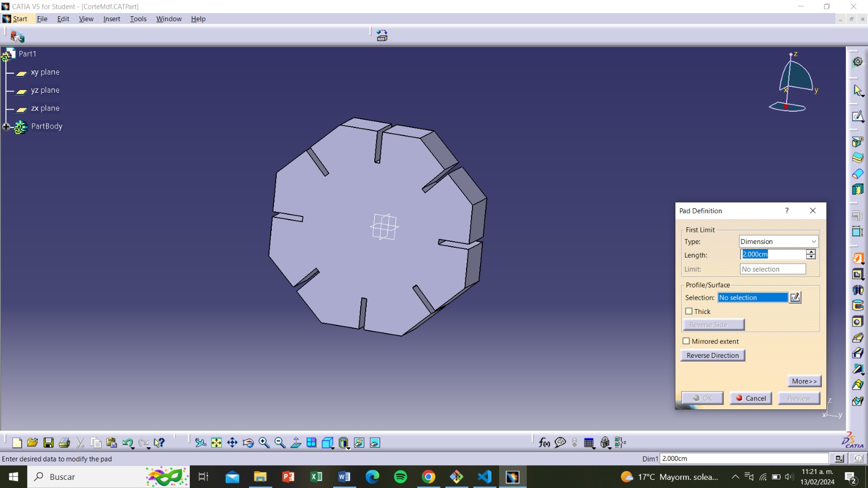Click the Zoom In magnifier
The image size is (868, 488).
coord(264,443)
